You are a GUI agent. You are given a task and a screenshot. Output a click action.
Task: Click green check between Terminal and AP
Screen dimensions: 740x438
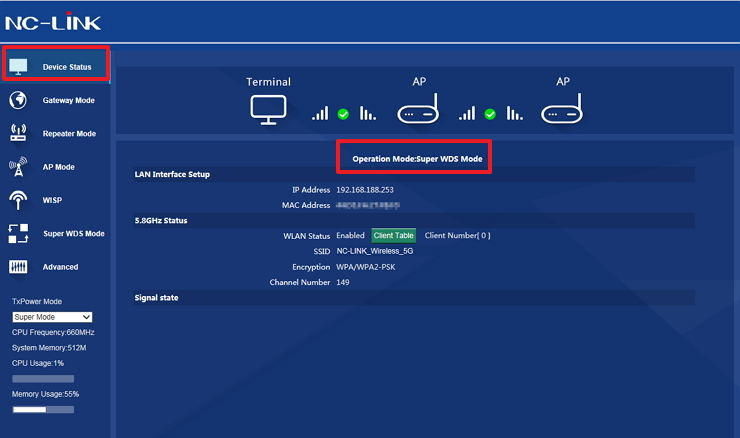point(343,114)
